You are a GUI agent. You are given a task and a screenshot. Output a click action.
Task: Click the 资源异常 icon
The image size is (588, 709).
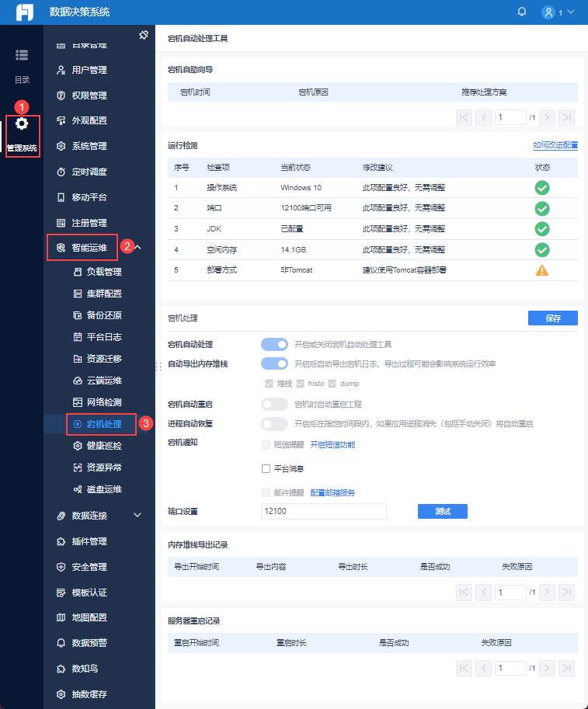[78, 467]
